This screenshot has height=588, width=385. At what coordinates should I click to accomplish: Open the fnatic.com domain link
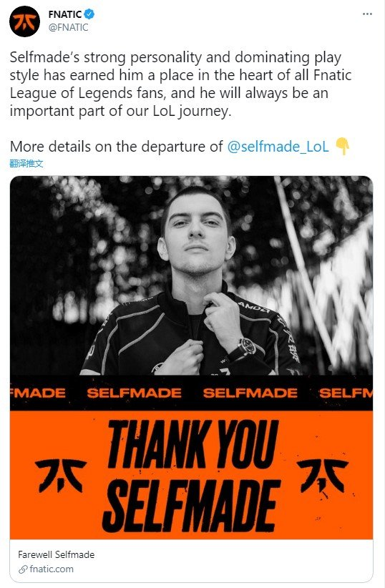coord(52,569)
